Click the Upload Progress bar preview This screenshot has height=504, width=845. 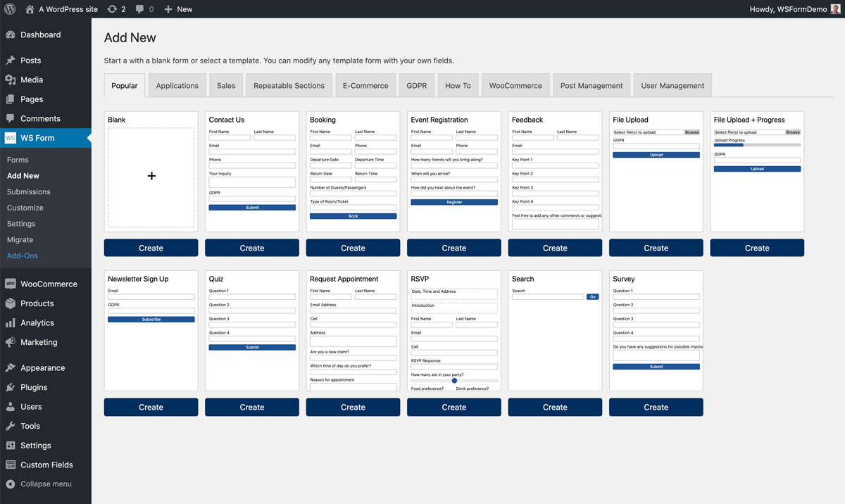click(x=757, y=145)
